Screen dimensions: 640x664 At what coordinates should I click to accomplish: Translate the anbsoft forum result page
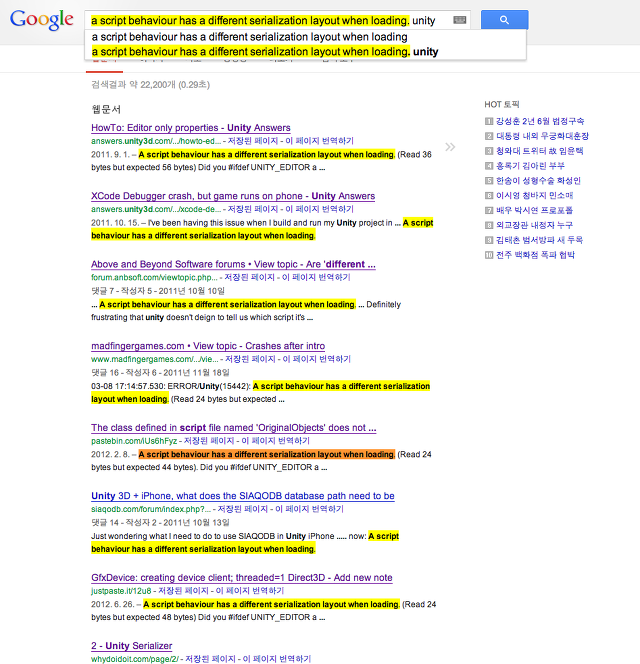click(x=316, y=277)
